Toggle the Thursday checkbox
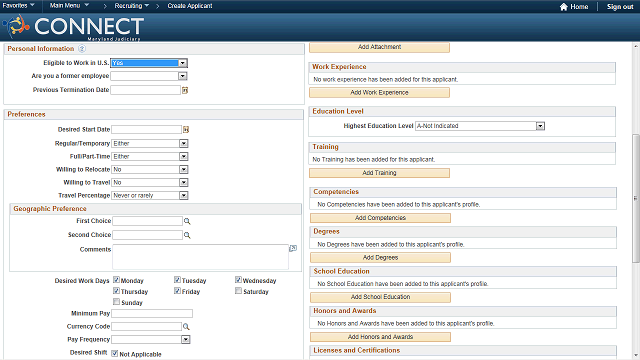Image resolution: width=640 pixels, height=360 pixels. click(116, 291)
